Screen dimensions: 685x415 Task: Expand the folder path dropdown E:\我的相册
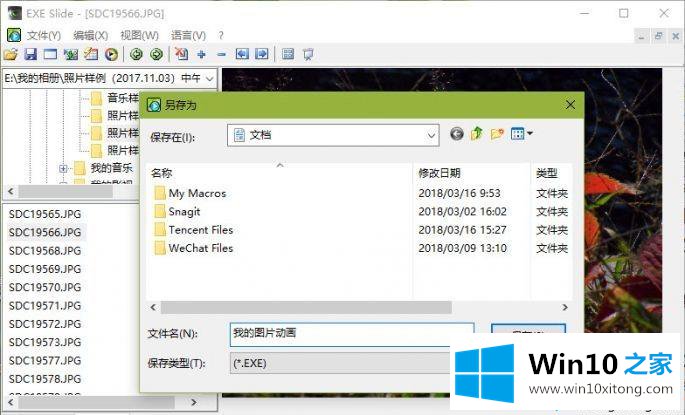tap(210, 79)
